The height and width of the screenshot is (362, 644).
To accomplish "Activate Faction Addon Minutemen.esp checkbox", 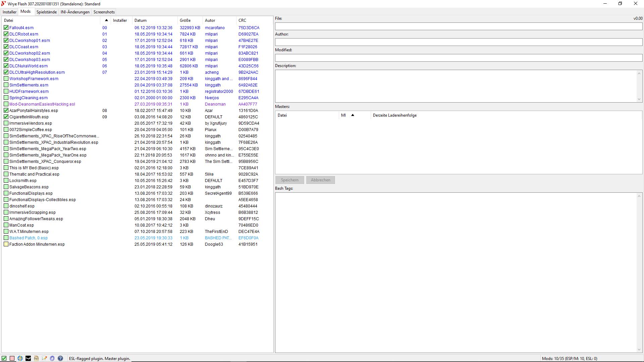I will [x=6, y=244].
